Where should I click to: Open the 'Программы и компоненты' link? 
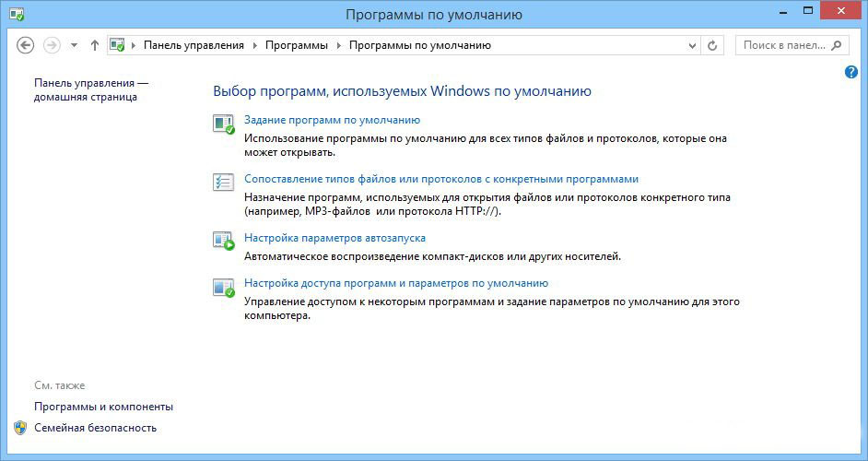pos(103,407)
